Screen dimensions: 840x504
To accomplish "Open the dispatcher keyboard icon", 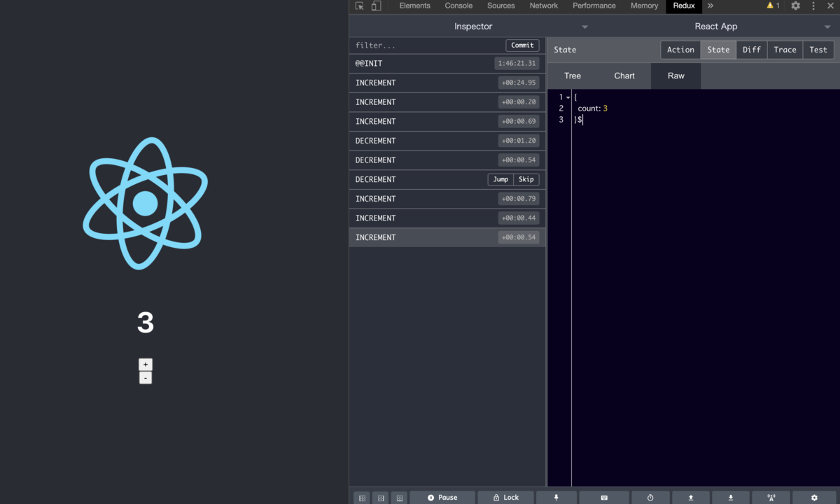I will coord(604,498).
